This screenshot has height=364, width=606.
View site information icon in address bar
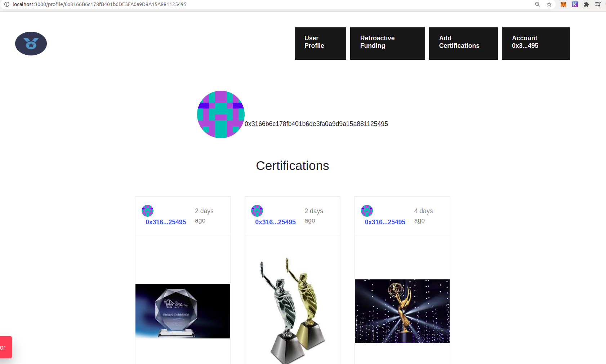[6, 4]
